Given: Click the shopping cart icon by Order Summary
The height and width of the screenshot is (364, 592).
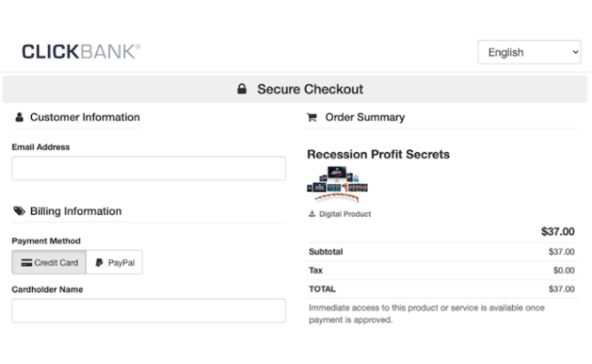Looking at the screenshot, I should [311, 117].
